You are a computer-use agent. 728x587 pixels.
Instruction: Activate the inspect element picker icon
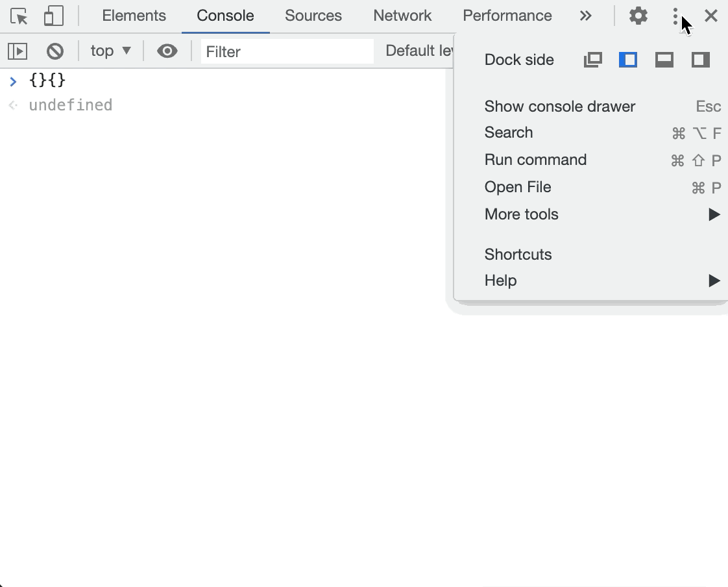[19, 16]
